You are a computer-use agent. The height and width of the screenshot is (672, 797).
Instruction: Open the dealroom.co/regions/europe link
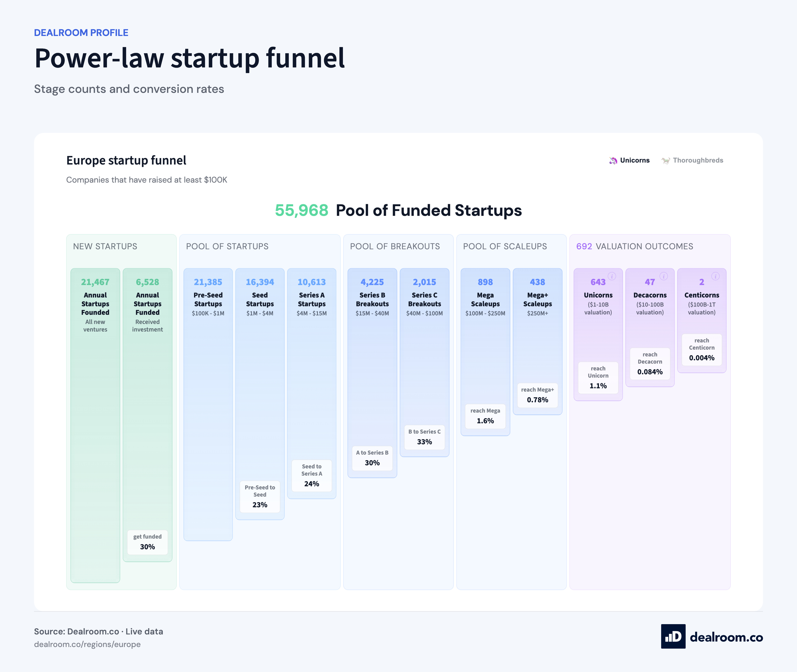pyautogui.click(x=87, y=644)
